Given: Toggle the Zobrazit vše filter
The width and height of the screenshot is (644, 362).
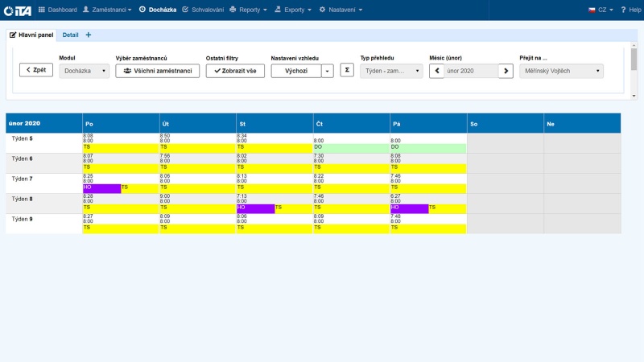Looking at the screenshot, I should coord(235,71).
